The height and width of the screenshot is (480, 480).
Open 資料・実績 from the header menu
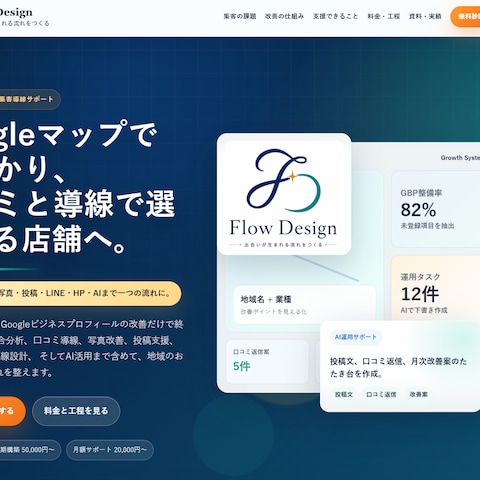[425, 16]
